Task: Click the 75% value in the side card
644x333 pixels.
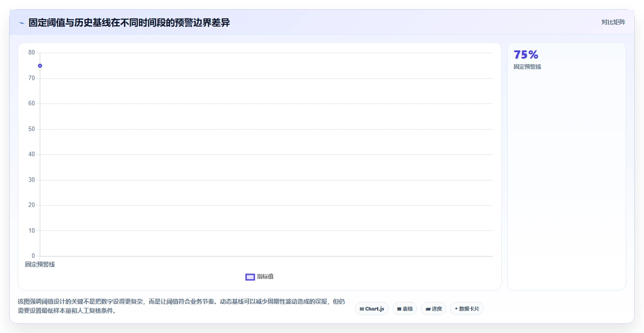Action: 526,55
